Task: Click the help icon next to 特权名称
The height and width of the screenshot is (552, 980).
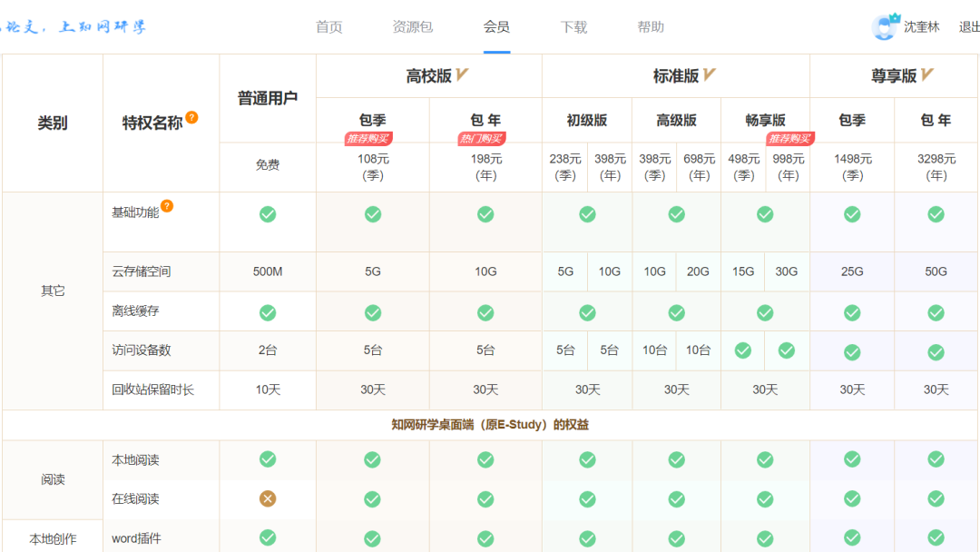Action: pyautogui.click(x=191, y=117)
